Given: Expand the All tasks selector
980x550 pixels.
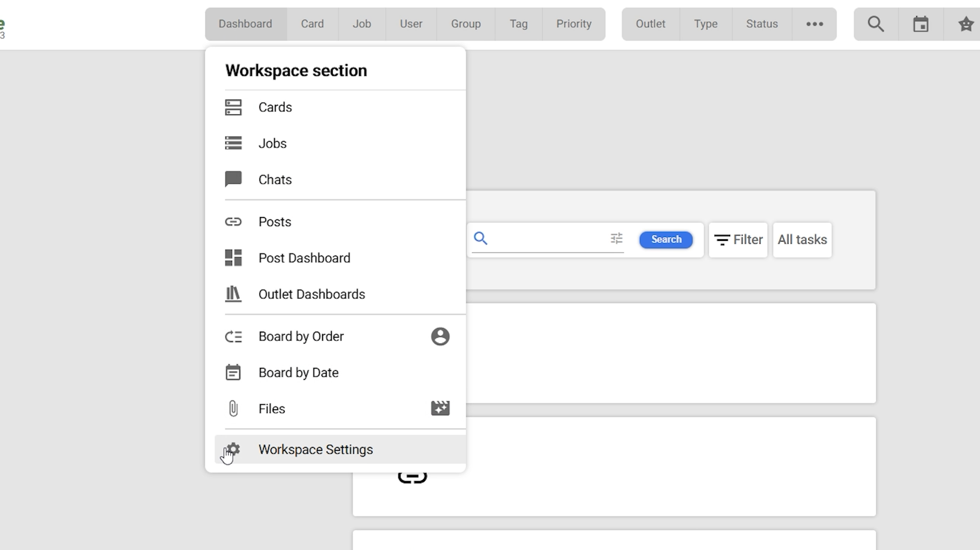Looking at the screenshot, I should click(802, 240).
